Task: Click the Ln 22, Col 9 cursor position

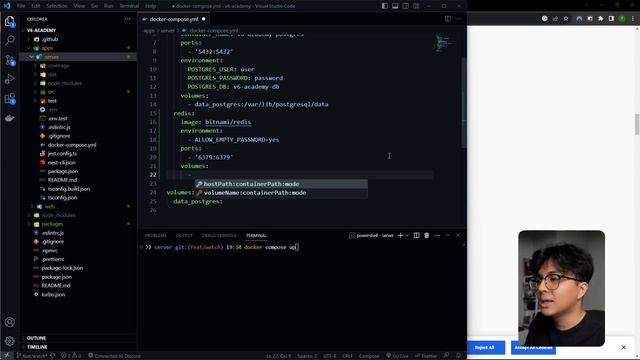Action: point(279,356)
